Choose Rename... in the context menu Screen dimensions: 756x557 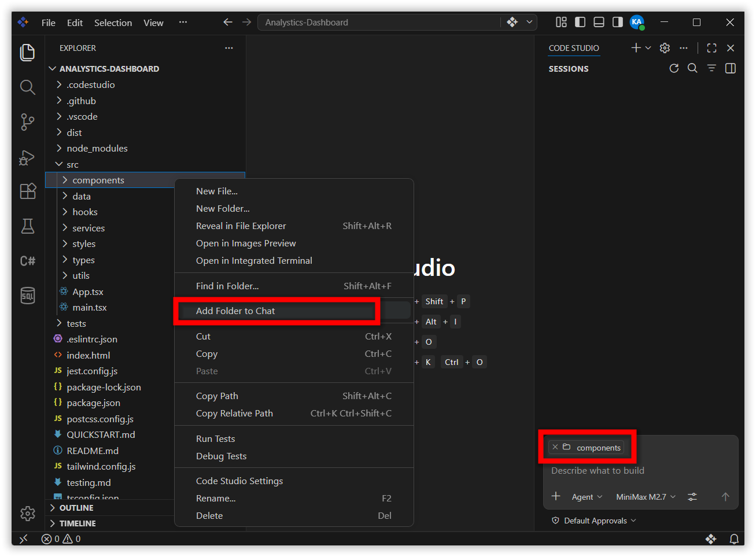point(294,499)
